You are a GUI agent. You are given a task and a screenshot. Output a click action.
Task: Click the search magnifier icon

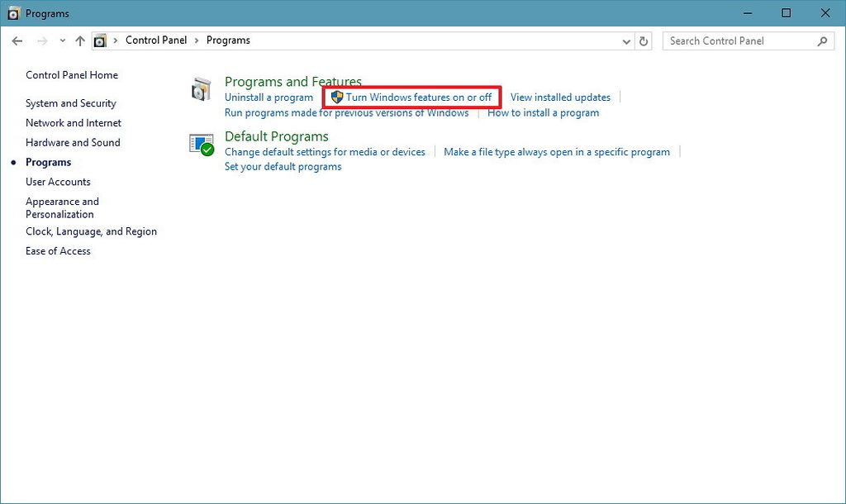[822, 40]
